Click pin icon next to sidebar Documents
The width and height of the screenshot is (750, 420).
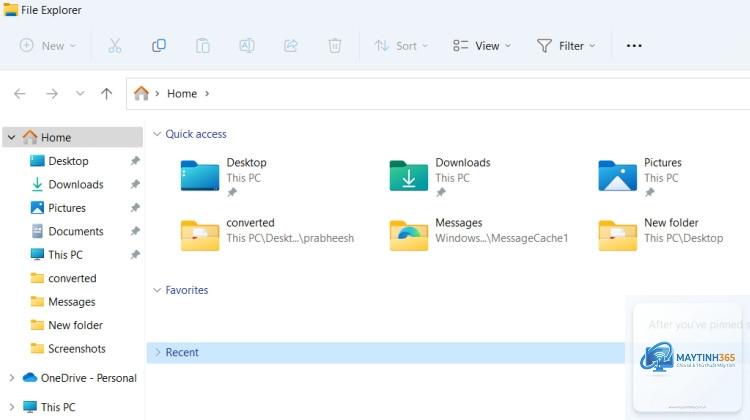click(x=135, y=231)
